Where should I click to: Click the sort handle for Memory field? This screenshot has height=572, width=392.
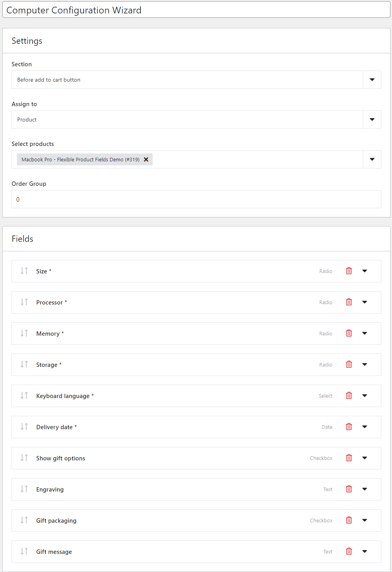[24, 333]
